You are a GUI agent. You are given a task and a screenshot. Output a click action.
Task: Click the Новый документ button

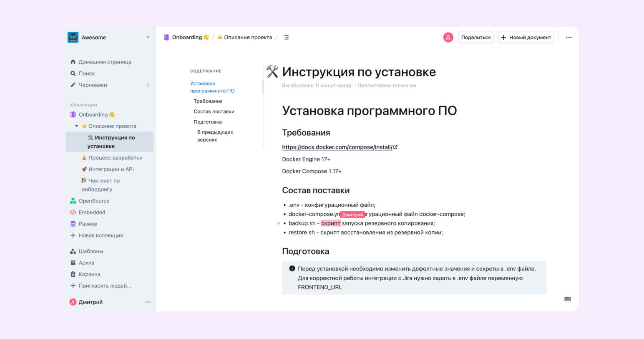pyautogui.click(x=526, y=37)
